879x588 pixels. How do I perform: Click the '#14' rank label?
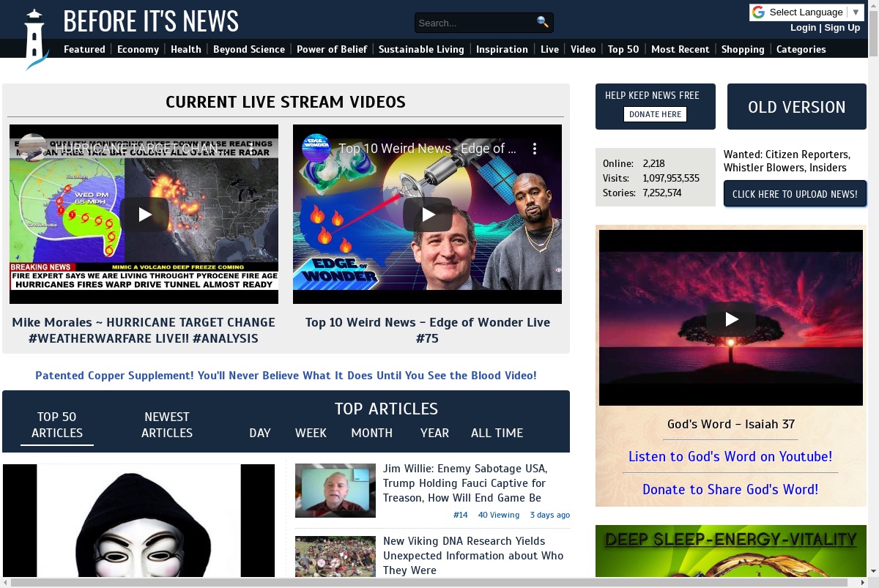tap(460, 515)
